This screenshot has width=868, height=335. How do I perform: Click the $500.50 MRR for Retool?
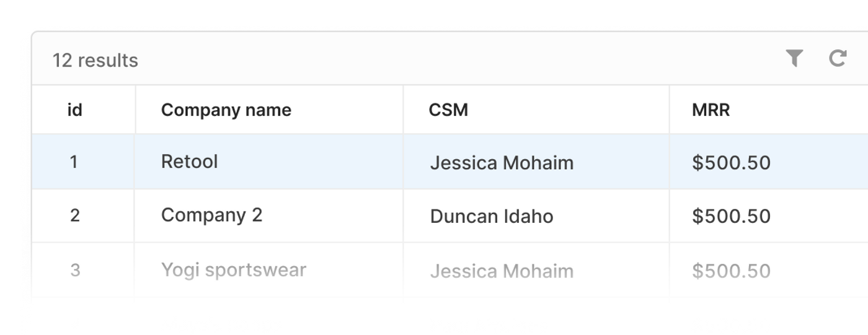731,163
